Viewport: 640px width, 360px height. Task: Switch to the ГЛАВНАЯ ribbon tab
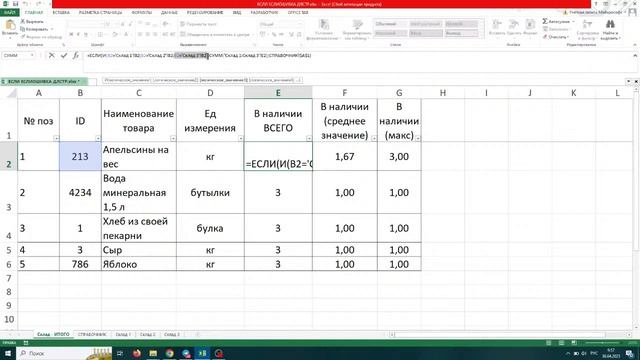pos(33,13)
